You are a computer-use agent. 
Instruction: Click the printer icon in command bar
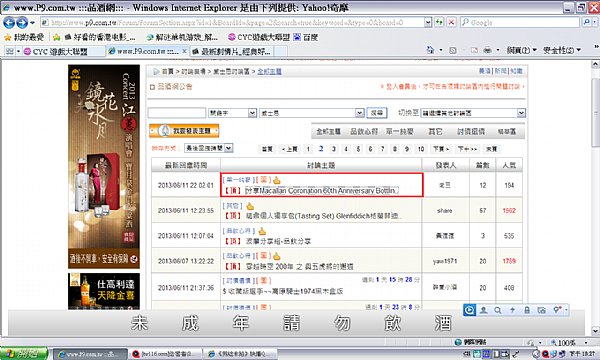[487, 50]
